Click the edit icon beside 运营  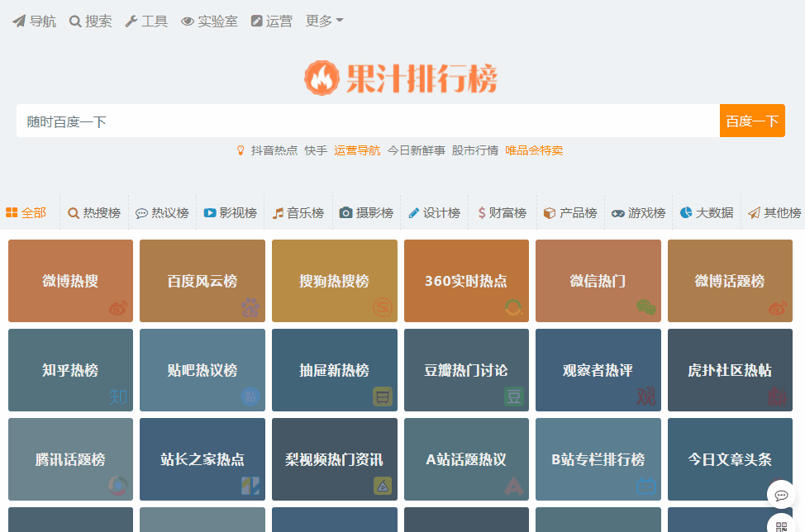pos(257,21)
